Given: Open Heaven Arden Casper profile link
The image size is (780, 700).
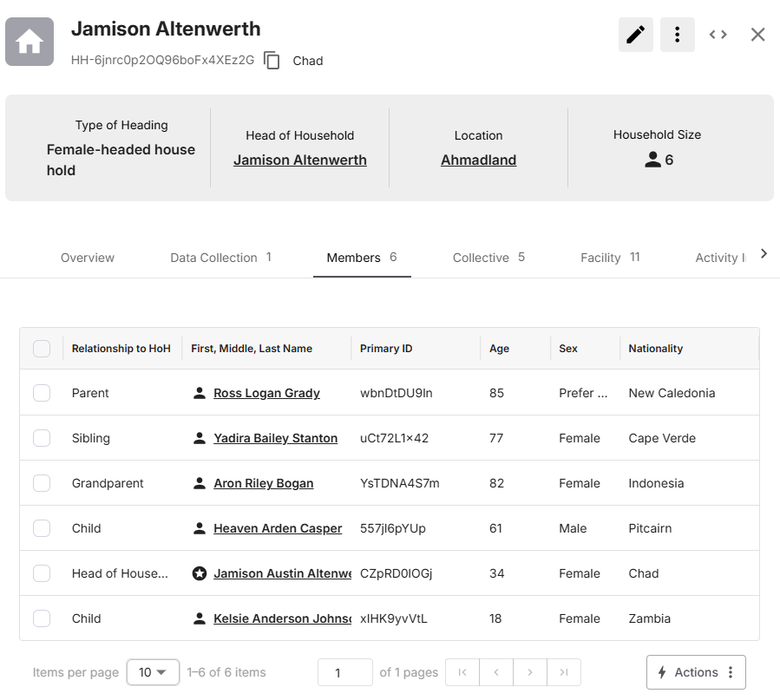Looking at the screenshot, I should (278, 528).
